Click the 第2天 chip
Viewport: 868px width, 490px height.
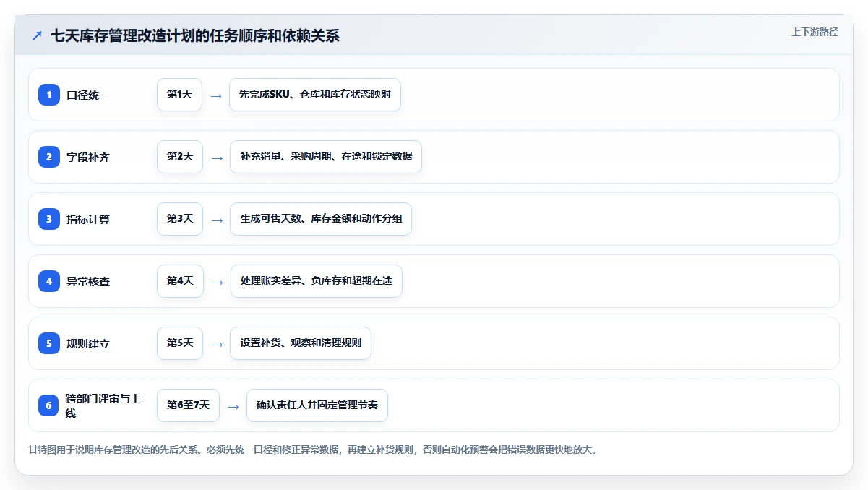tap(180, 157)
